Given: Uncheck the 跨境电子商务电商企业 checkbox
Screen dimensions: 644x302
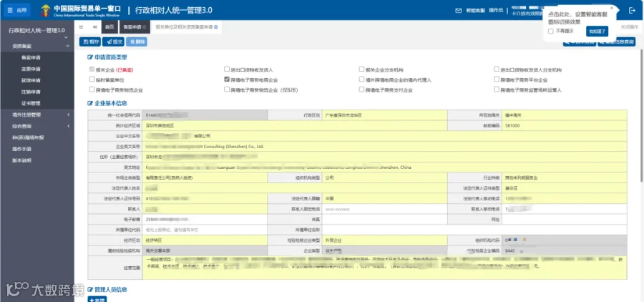Looking at the screenshot, I should tap(227, 79).
